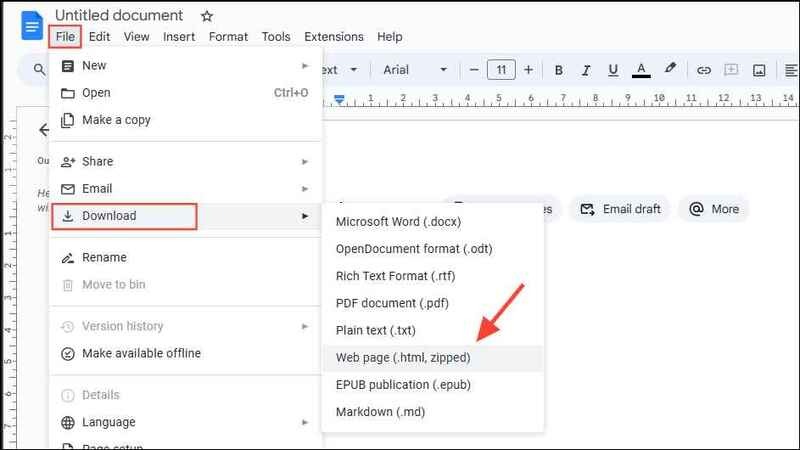
Task: Click the text alignment icon
Action: pos(791,70)
